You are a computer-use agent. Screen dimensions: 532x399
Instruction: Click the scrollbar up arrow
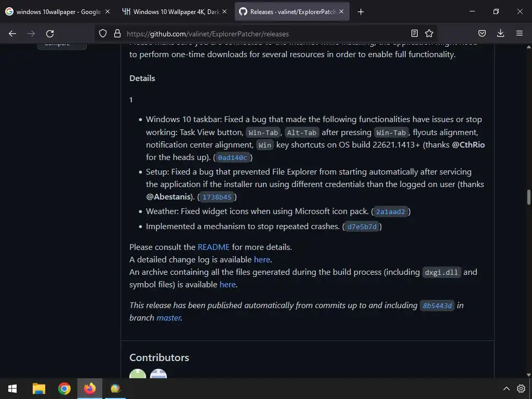tap(528, 47)
